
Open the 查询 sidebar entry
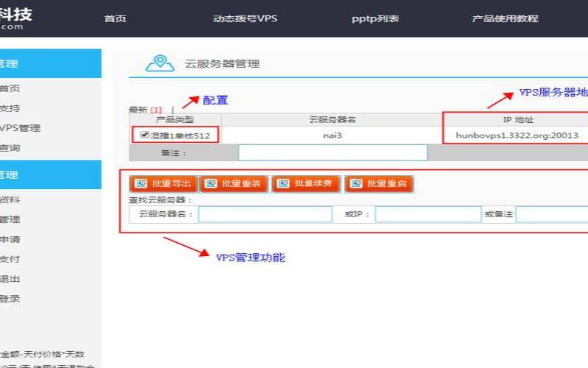click(10, 148)
